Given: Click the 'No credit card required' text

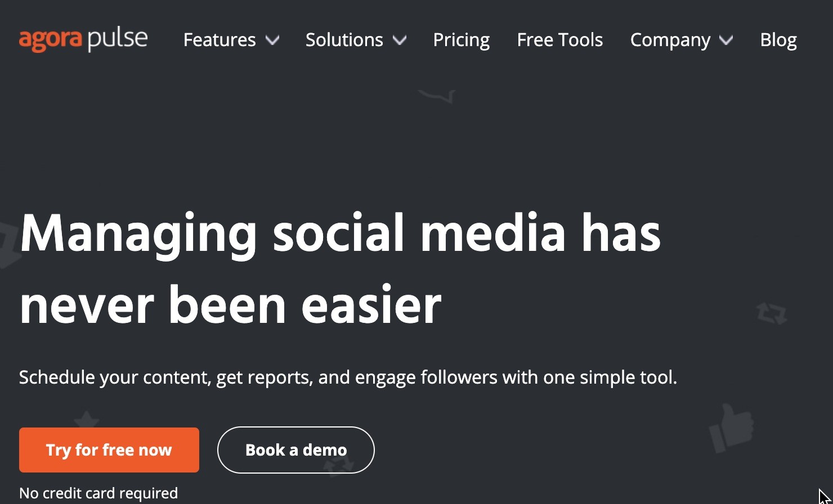Looking at the screenshot, I should click(98, 493).
